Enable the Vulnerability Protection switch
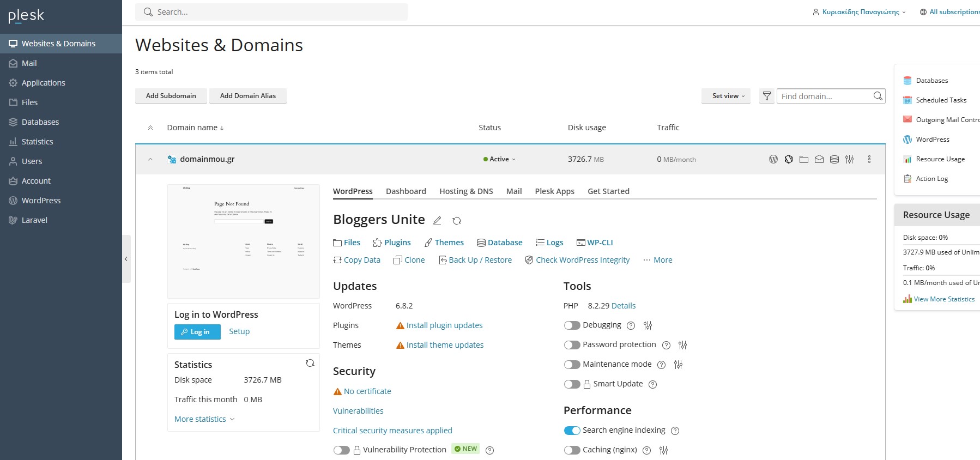 pos(341,450)
